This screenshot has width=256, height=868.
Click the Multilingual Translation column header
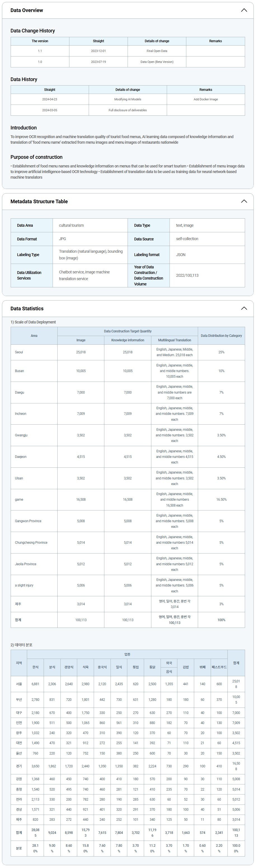(174, 340)
